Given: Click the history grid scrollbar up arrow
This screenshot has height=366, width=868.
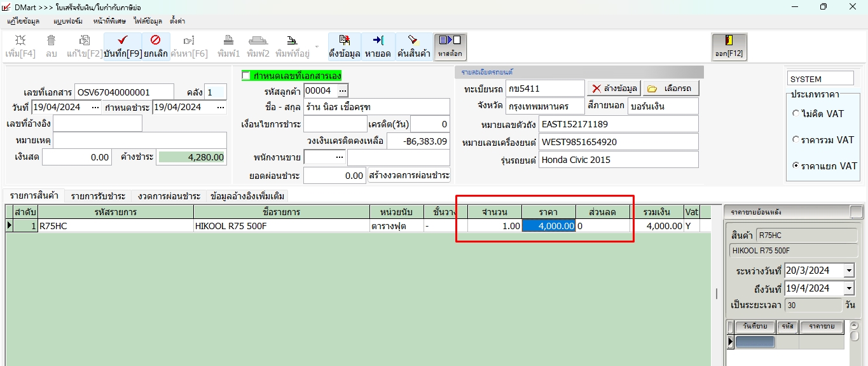Looking at the screenshot, I should (855, 325).
